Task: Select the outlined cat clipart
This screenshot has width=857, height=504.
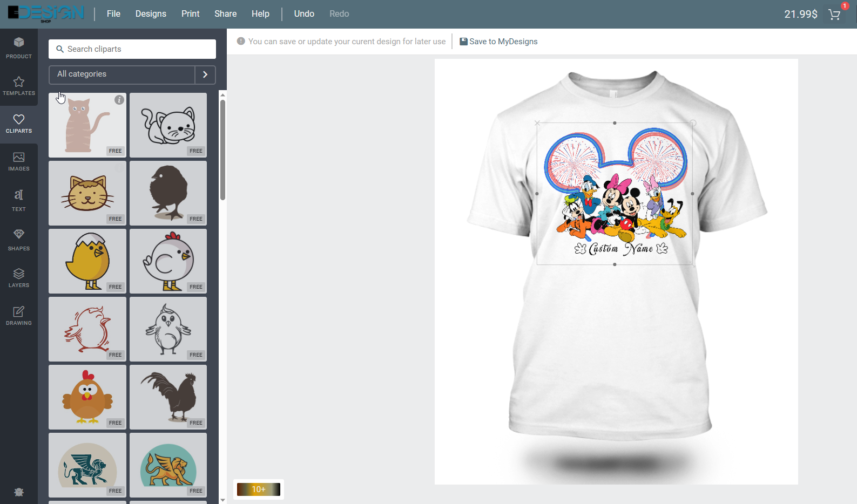Action: (168, 125)
